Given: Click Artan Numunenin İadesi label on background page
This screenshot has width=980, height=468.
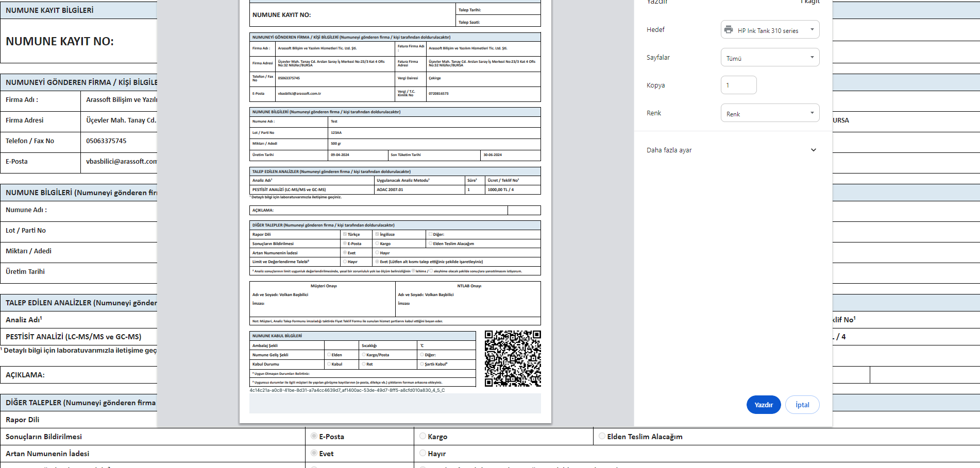Looking at the screenshot, I should [x=47, y=454].
